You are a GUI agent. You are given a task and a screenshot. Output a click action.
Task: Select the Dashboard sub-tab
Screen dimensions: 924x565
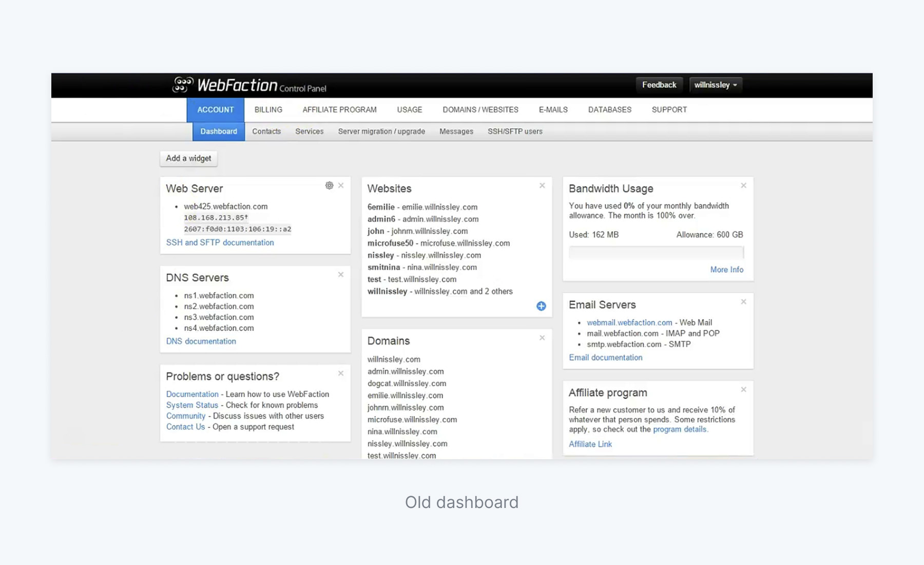click(219, 131)
